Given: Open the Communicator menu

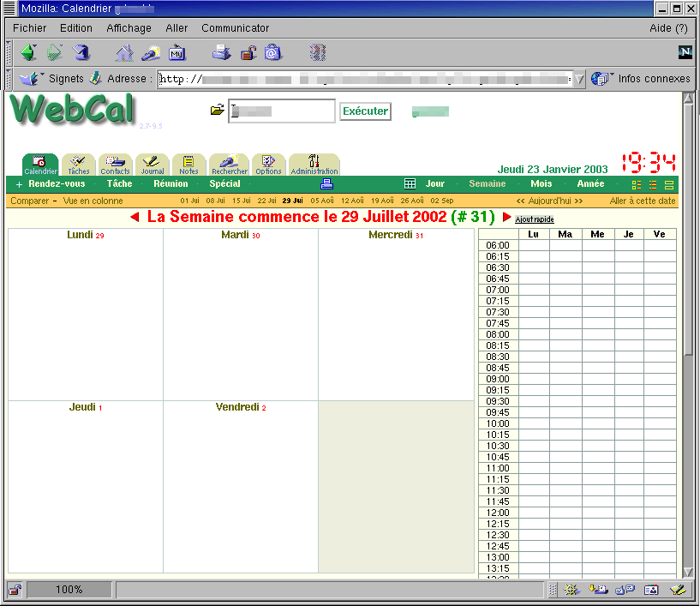Looking at the screenshot, I should pos(236,28).
